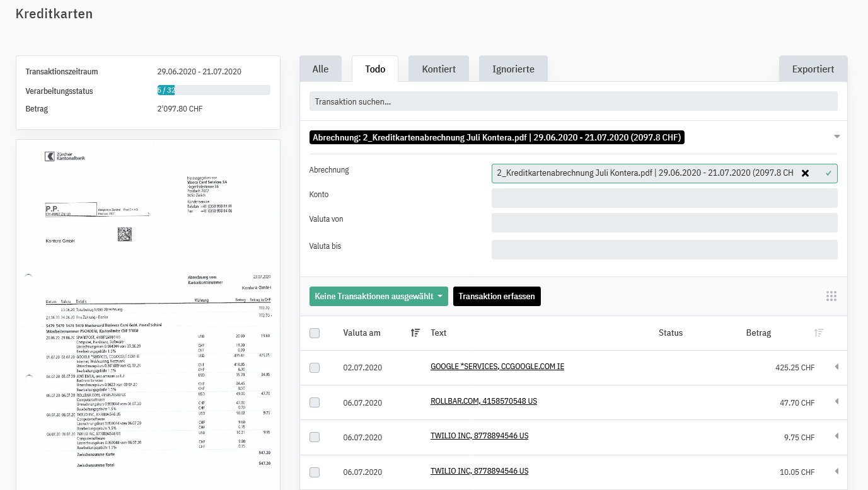Expand the 9.75 CHF TWILIO row arrow

tap(836, 436)
